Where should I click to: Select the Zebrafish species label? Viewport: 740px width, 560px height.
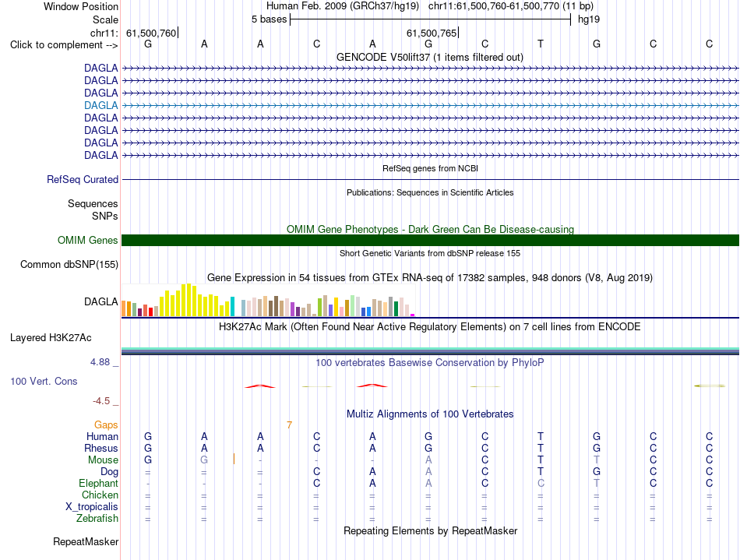click(97, 518)
